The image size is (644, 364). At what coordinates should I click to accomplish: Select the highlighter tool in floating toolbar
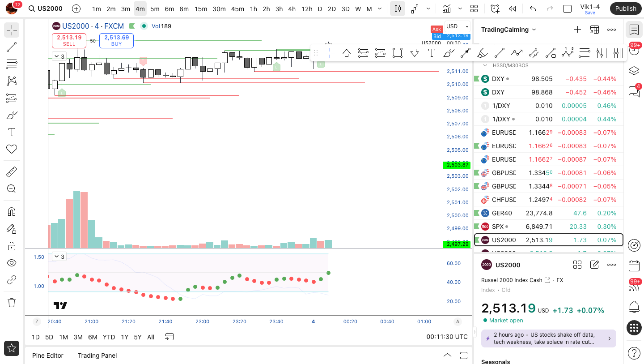coord(483,53)
